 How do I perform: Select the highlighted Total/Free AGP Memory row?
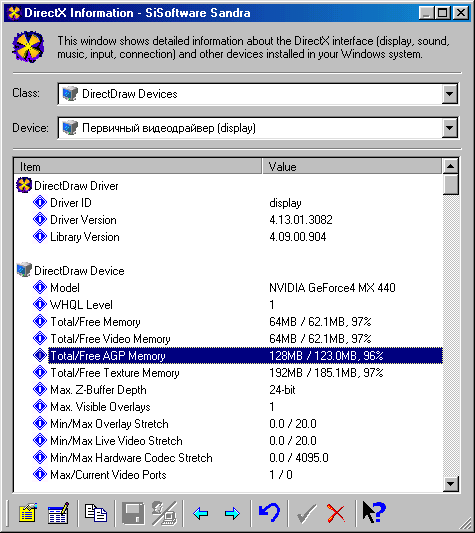[245, 356]
